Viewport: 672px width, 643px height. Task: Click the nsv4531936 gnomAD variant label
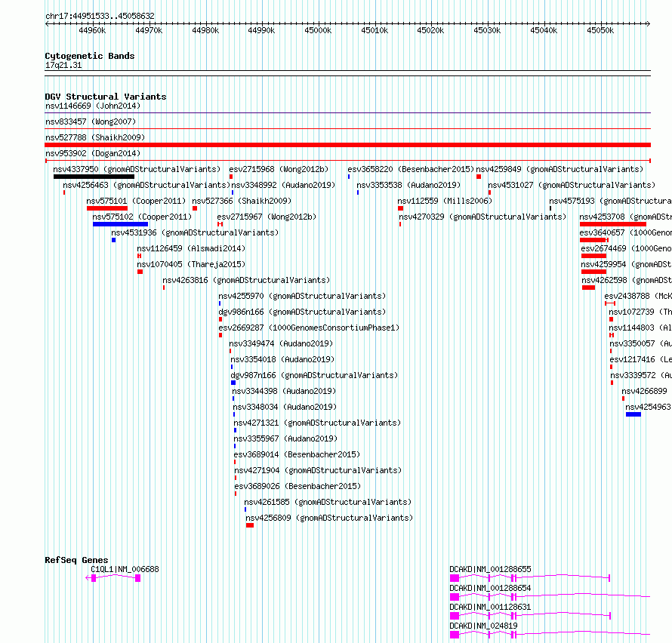195,232
